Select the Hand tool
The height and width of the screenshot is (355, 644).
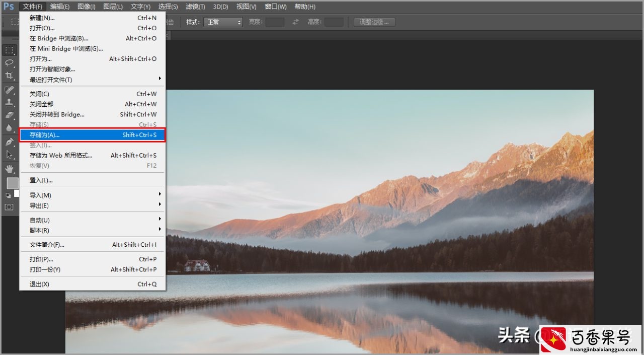(x=10, y=168)
